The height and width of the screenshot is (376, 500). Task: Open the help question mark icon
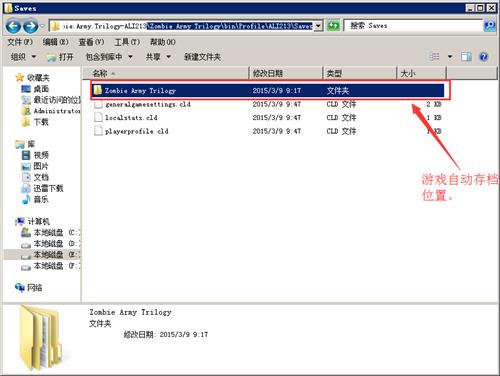coord(484,57)
